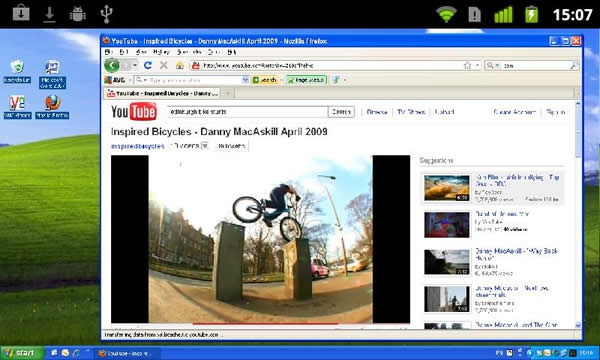Open the inspiredbicycles channel link
This screenshot has height=360, width=600.
pos(138,146)
